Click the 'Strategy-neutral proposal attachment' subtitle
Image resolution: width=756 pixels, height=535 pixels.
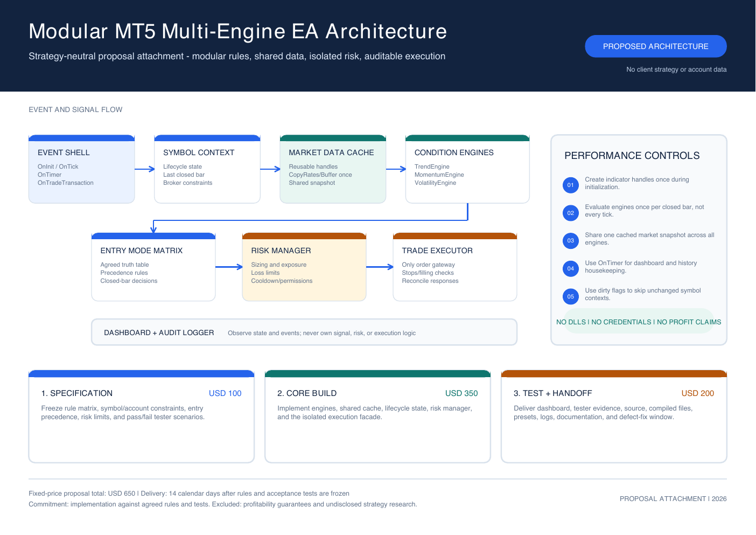point(237,56)
